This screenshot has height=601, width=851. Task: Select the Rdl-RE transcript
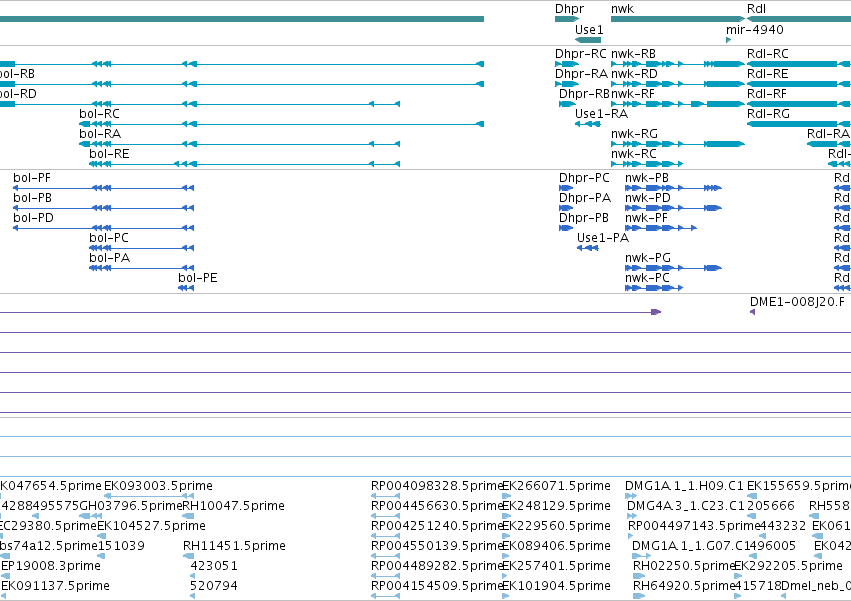click(x=799, y=84)
